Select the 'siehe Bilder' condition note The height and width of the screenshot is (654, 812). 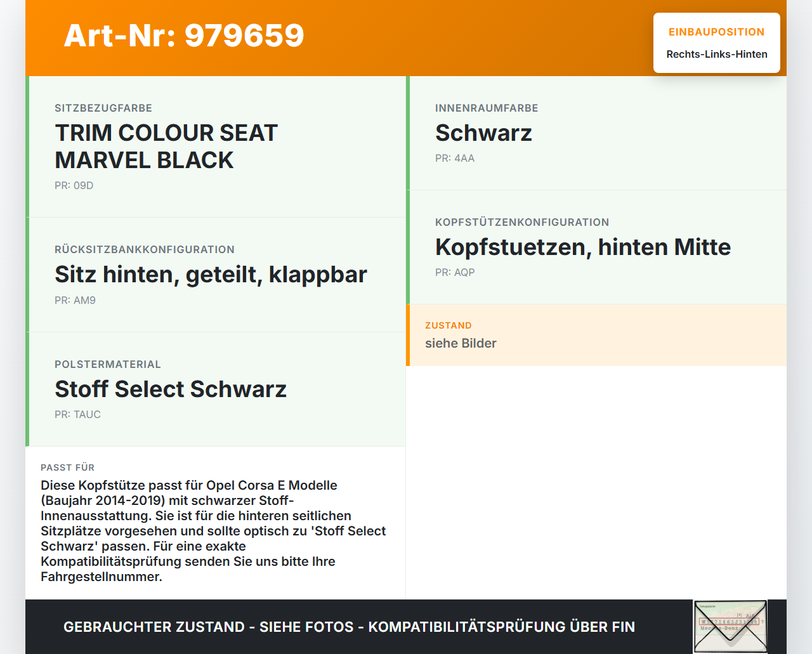[461, 343]
